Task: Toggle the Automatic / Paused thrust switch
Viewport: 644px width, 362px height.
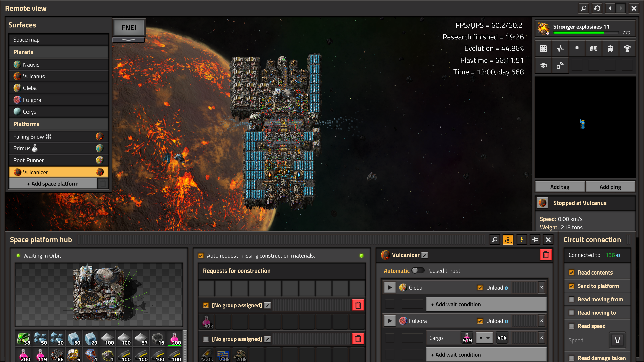Action: (x=418, y=270)
